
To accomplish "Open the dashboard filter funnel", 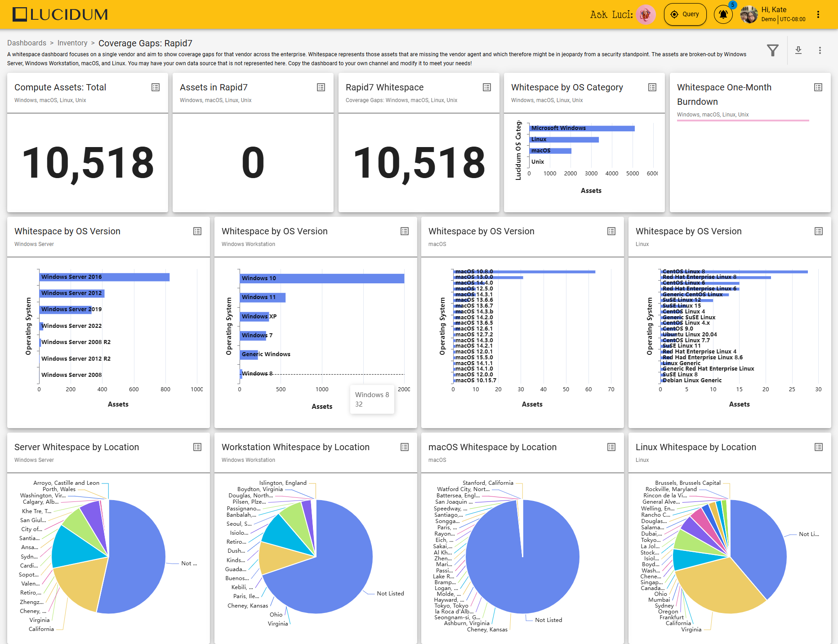I will click(773, 50).
